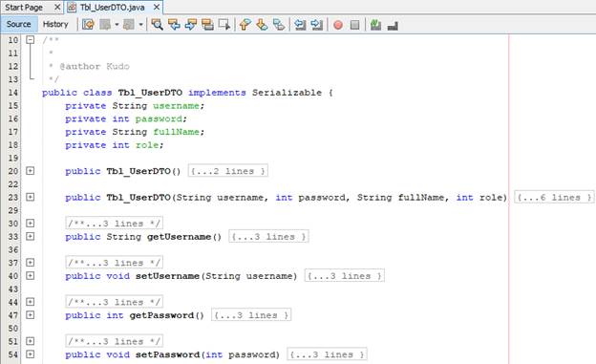Open dropdown arrow beside first grayed navigation icon
This screenshot has height=364, width=596.
pos(117,25)
